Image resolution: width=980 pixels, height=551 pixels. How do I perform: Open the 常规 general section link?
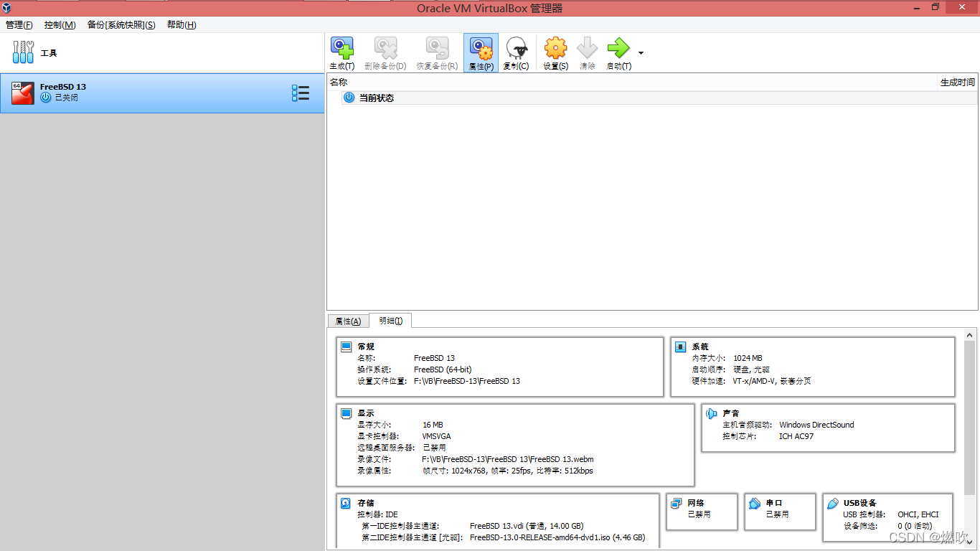click(x=366, y=347)
